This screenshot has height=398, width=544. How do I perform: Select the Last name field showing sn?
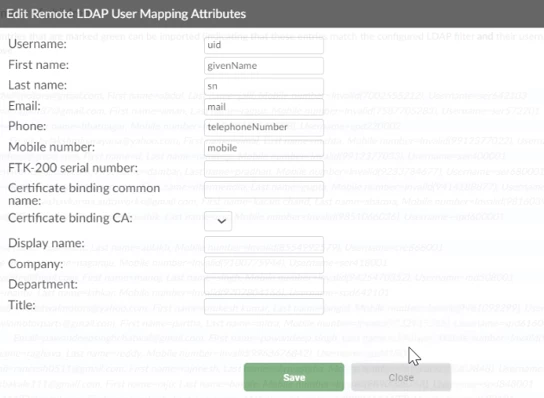[264, 86]
